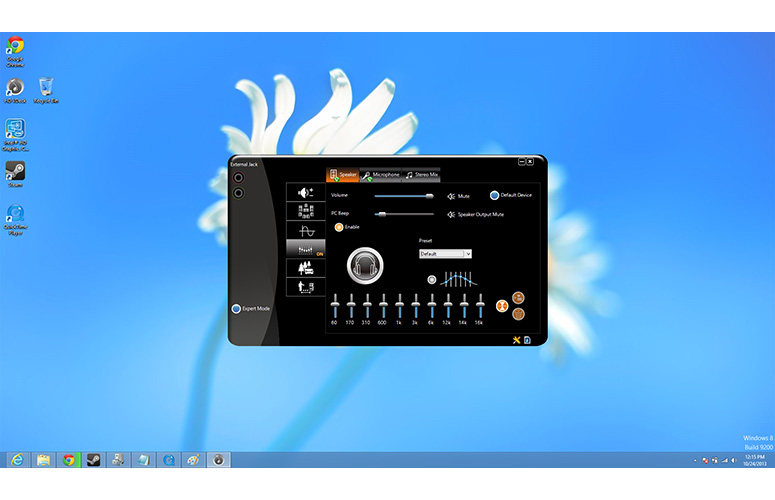Show hidden system tray icons
This screenshot has width=775, height=500.
695,460
